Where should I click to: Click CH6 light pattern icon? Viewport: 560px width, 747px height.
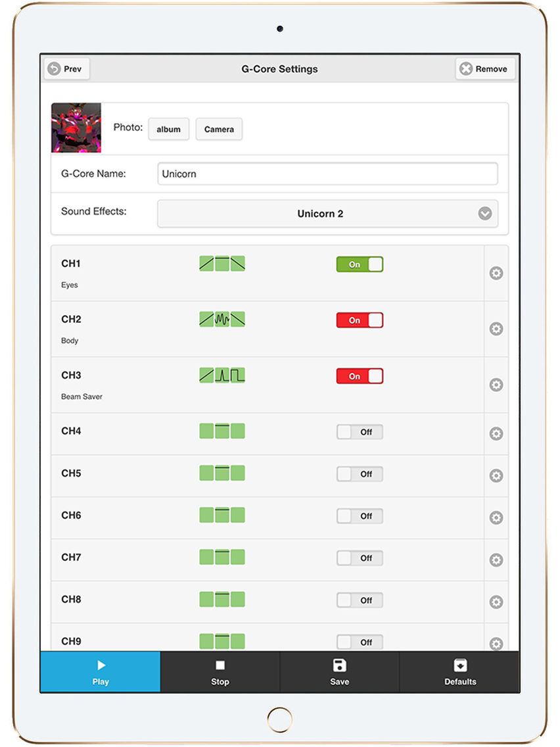point(222,515)
